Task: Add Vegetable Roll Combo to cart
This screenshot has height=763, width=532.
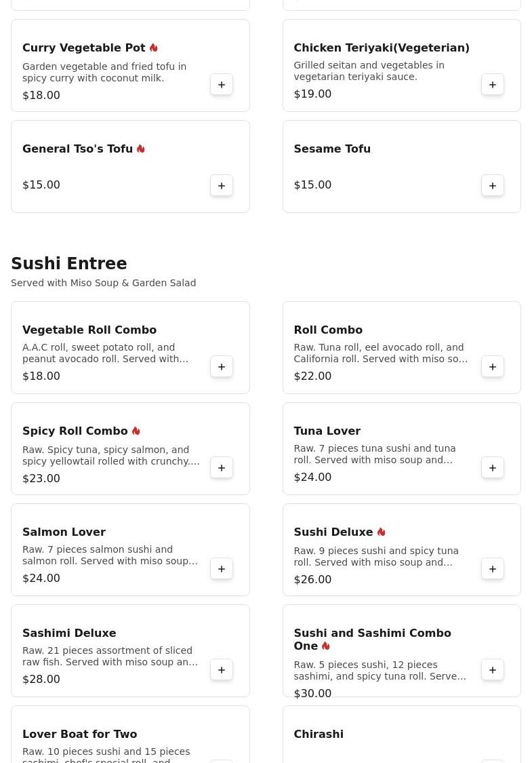Action: click(x=222, y=367)
